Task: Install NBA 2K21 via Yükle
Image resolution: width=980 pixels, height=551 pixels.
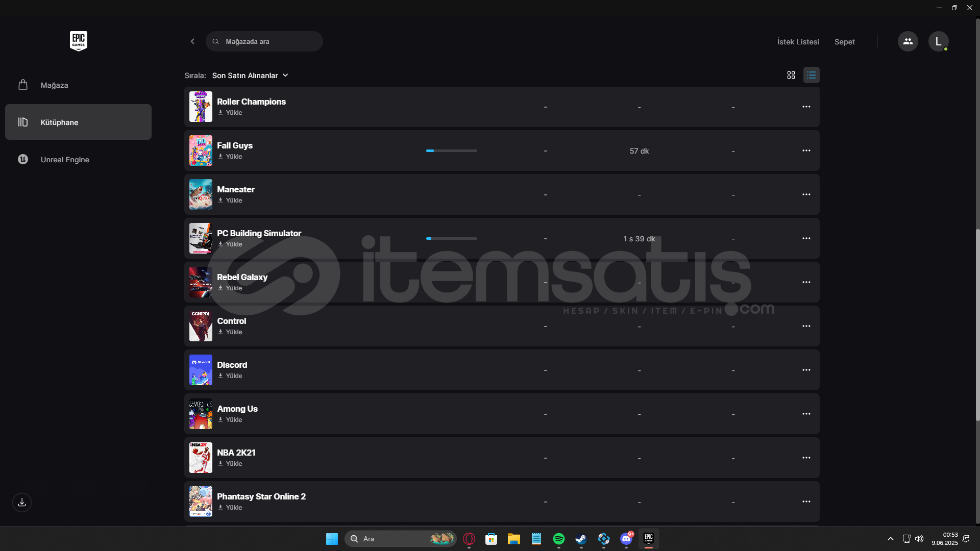Action: click(x=230, y=464)
